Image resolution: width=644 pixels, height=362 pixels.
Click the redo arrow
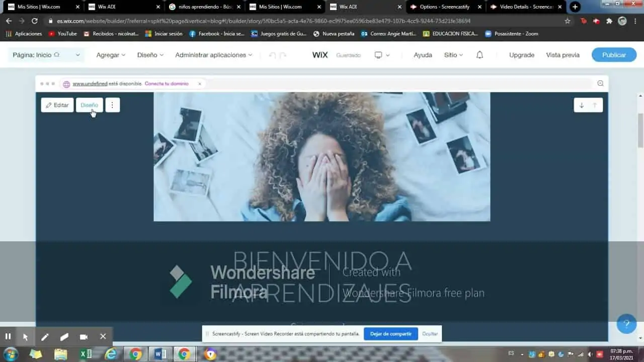[283, 55]
